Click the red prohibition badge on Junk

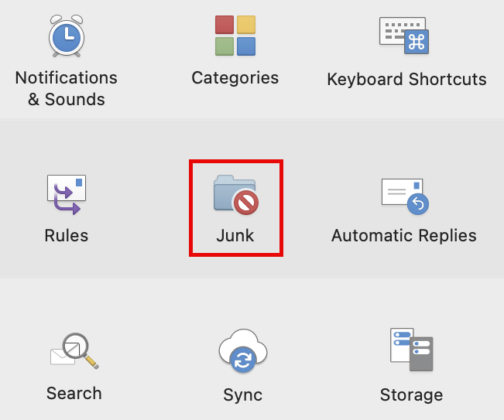point(245,203)
